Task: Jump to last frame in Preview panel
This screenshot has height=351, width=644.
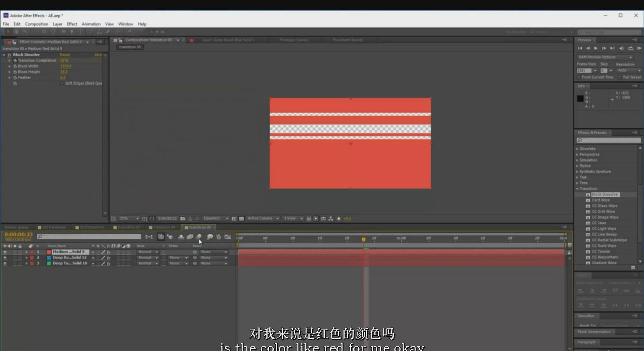Action: coord(612,48)
